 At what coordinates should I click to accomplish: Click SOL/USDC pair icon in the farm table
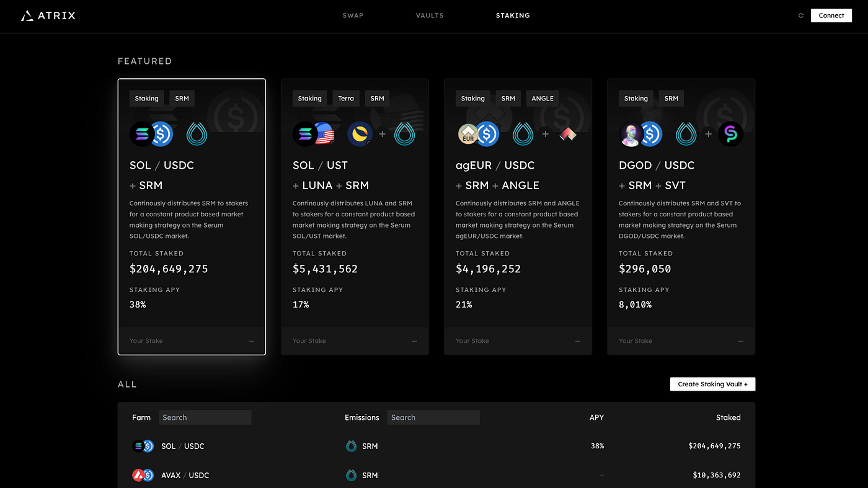click(x=143, y=446)
